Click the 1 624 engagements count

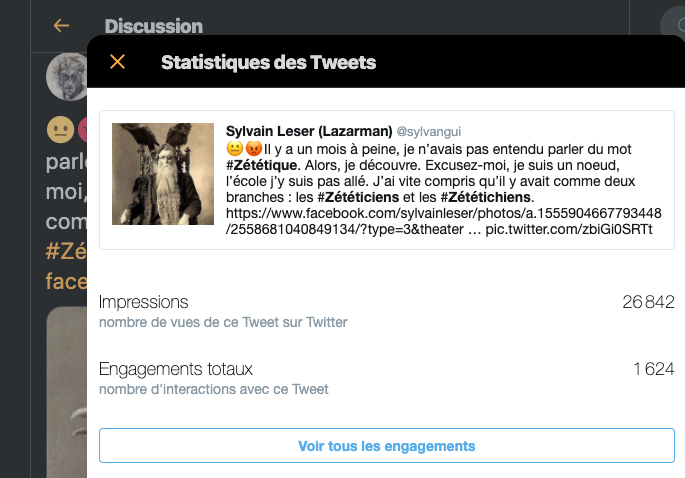(x=653, y=369)
